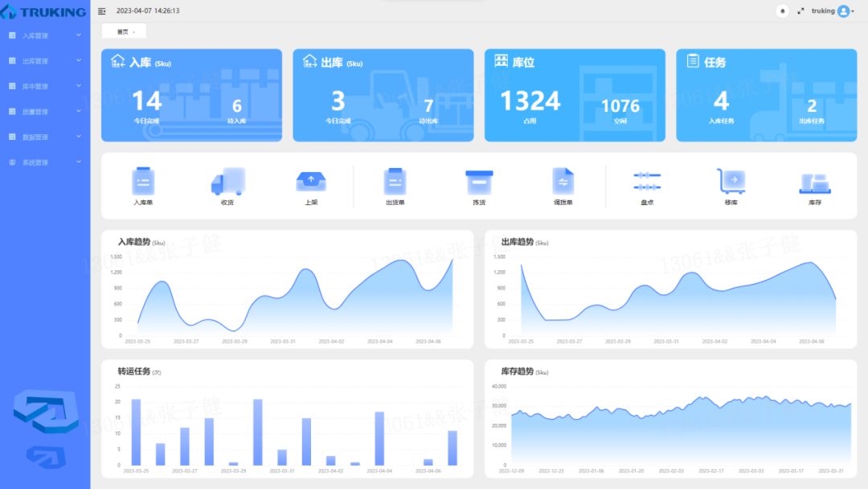The image size is (868, 489).
Task: Open the 库中管理 menu item
Action: click(x=45, y=86)
